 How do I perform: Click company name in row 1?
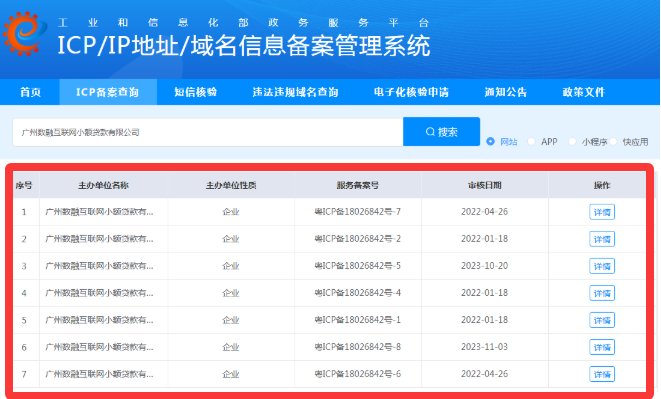coord(99,212)
